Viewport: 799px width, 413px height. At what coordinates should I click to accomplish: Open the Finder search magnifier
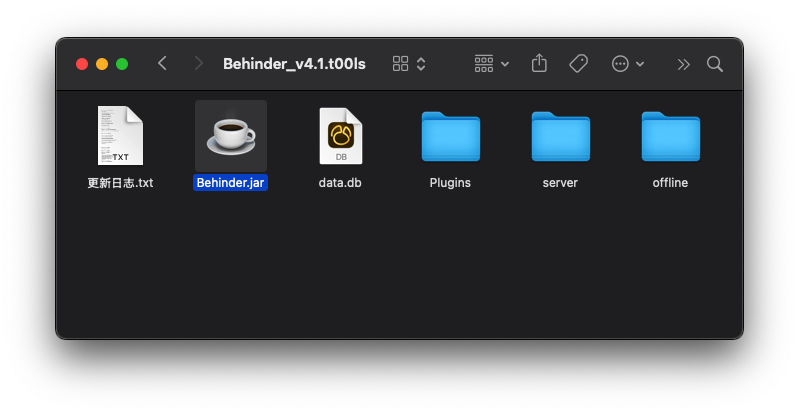(x=715, y=64)
